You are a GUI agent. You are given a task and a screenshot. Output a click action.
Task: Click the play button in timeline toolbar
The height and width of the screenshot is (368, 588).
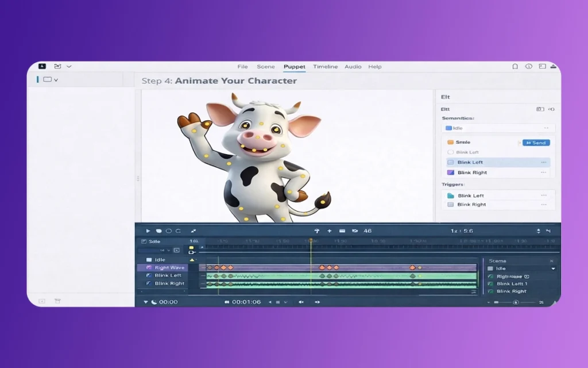[x=148, y=231]
